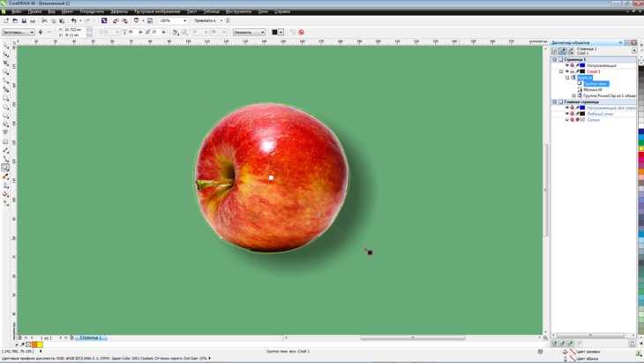Collapse the Слой 1 tree node

point(561,72)
